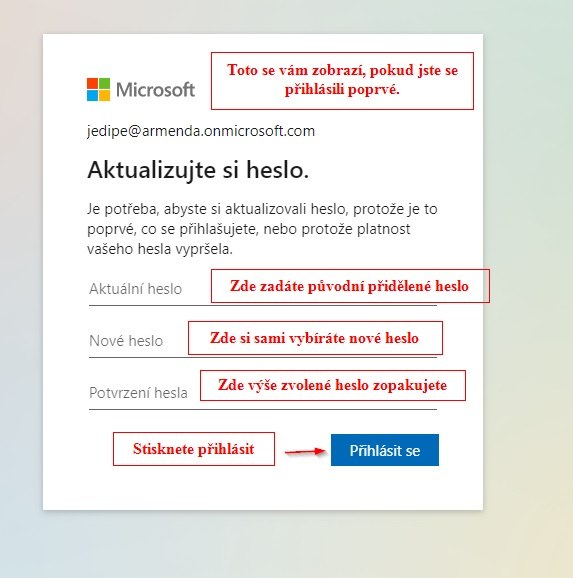This screenshot has width=573, height=578.
Task: Click the green square of Microsoft logo
Action: click(x=104, y=83)
